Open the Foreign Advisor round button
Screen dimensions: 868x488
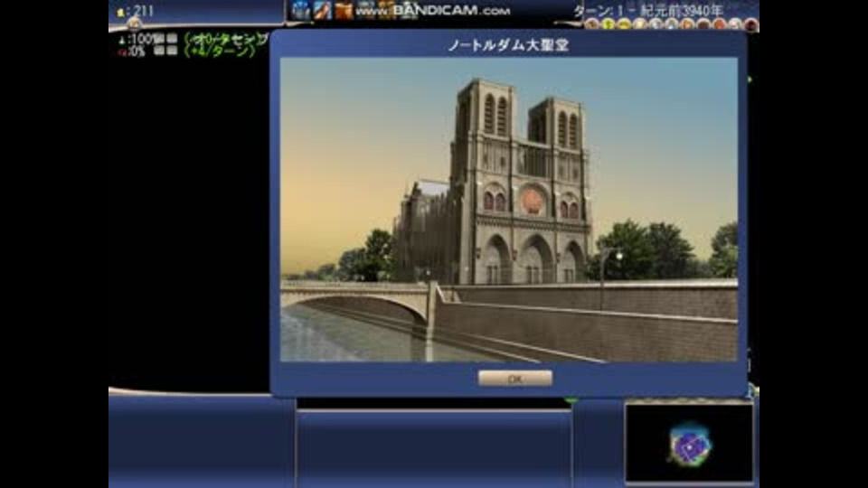pyautogui.click(x=640, y=23)
